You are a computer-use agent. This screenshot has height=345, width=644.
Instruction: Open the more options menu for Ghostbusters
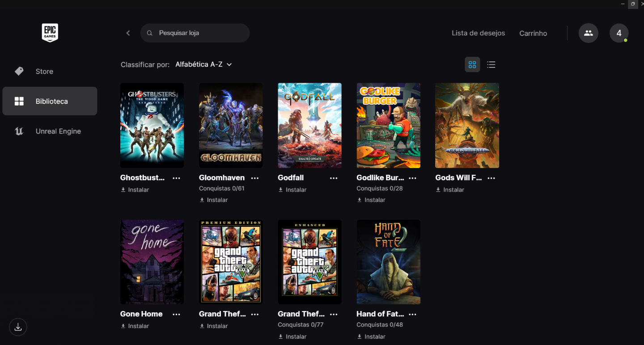[177, 178]
